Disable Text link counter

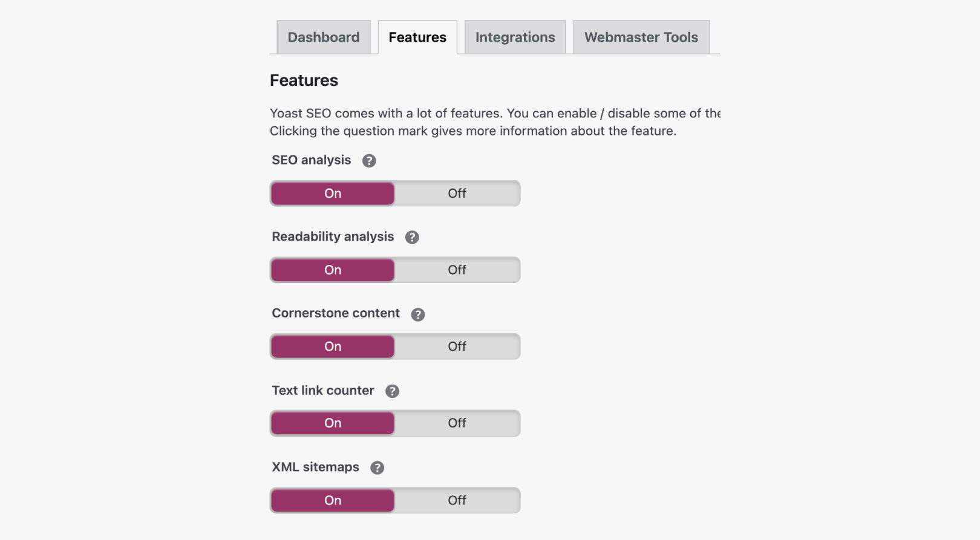point(457,423)
